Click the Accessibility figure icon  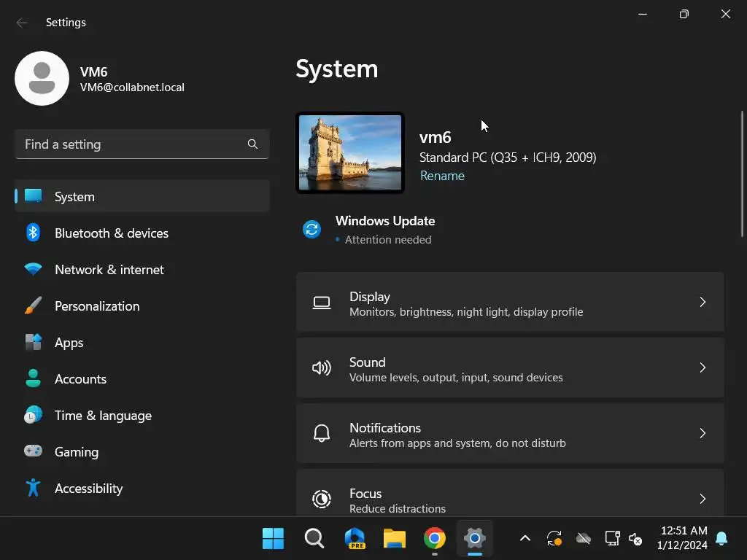pos(33,488)
